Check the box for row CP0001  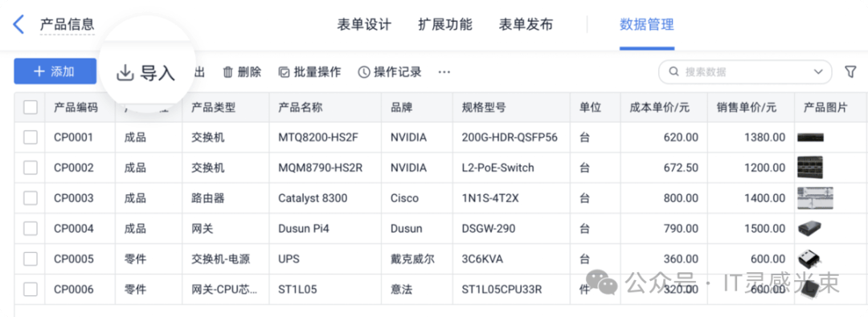pyautogui.click(x=31, y=137)
